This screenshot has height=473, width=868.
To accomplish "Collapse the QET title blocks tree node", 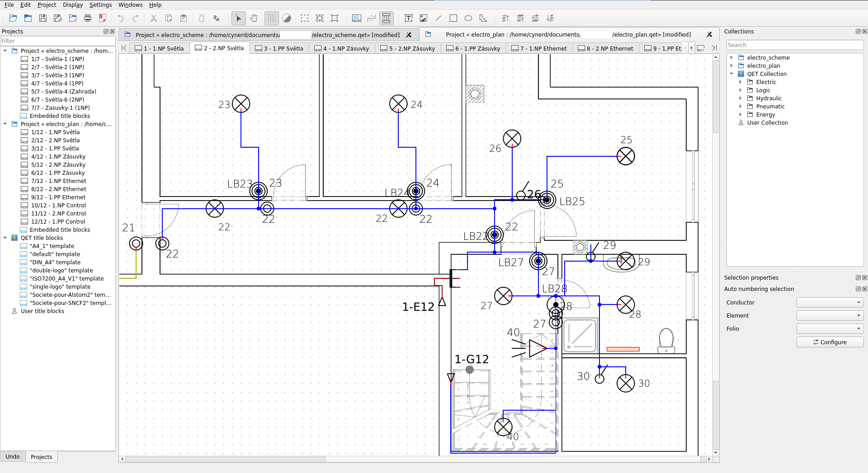I will click(5, 238).
